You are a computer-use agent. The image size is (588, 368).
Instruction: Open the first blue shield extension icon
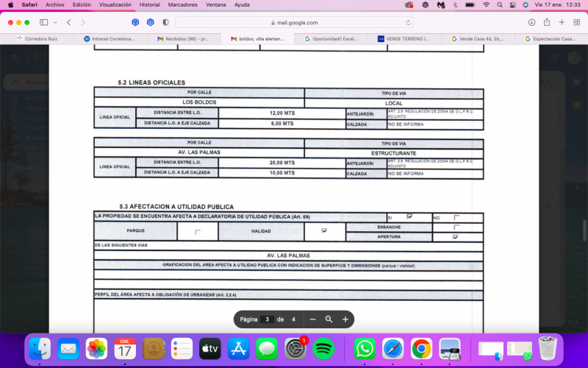pos(135,23)
